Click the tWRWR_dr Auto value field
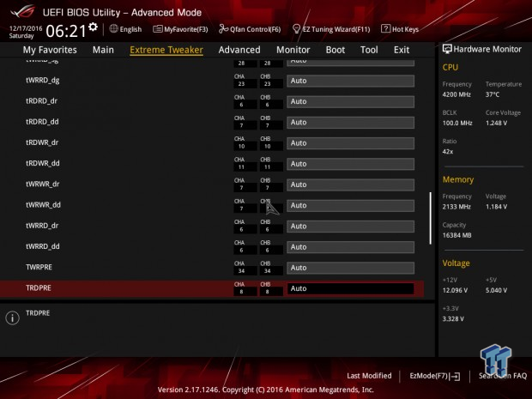532x399 pixels. (350, 184)
